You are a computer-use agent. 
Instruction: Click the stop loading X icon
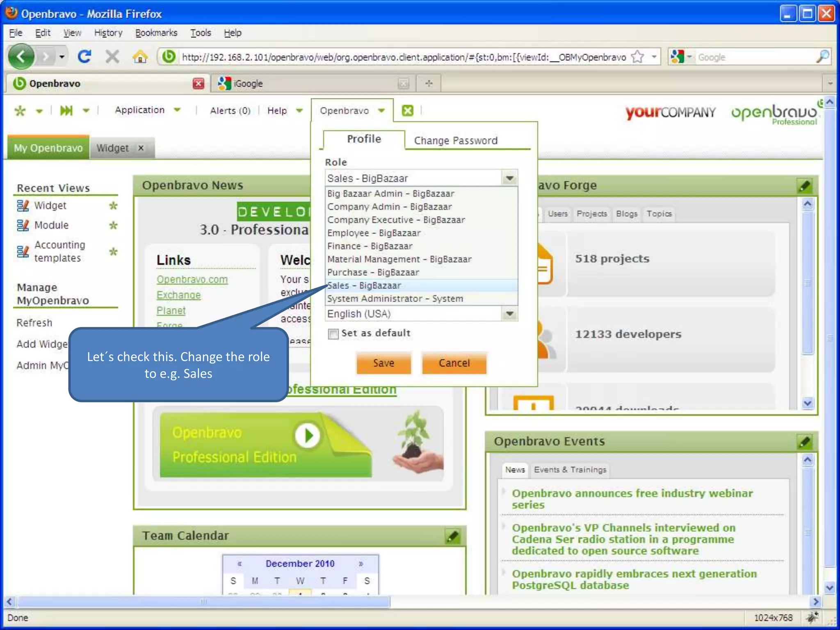coord(112,57)
